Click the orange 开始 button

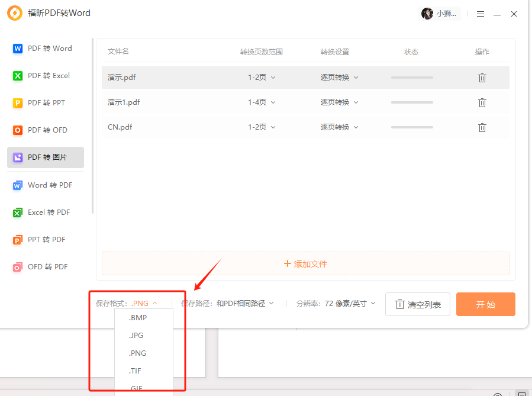[485, 304]
